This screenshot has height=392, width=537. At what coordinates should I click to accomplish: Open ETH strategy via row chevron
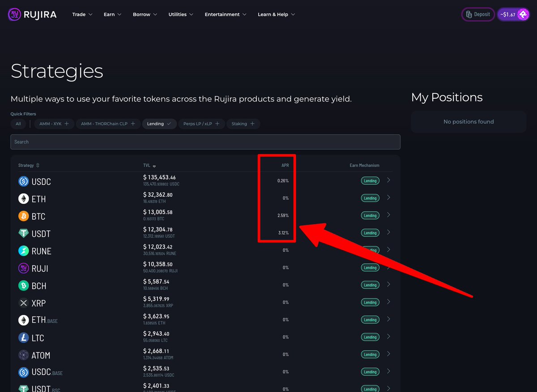[388, 198]
